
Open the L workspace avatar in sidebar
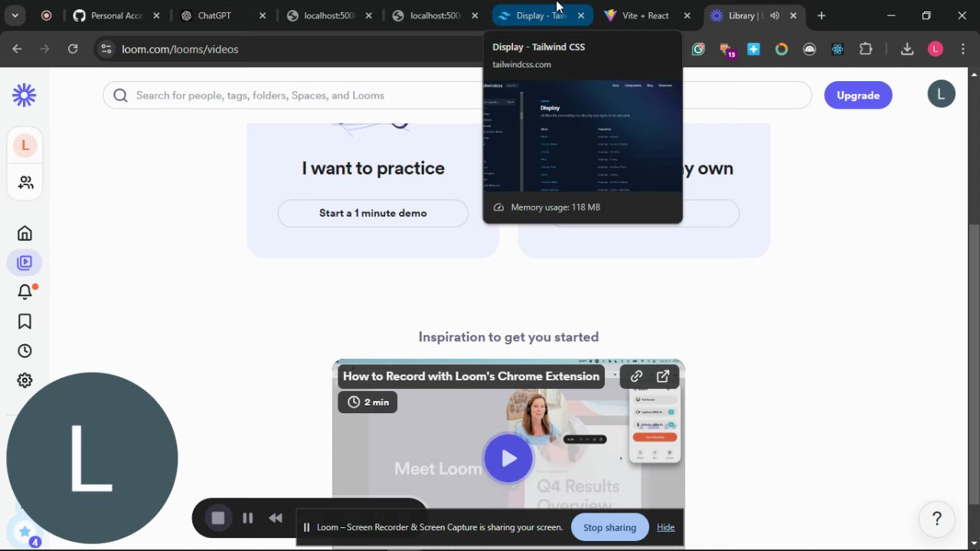tap(24, 145)
